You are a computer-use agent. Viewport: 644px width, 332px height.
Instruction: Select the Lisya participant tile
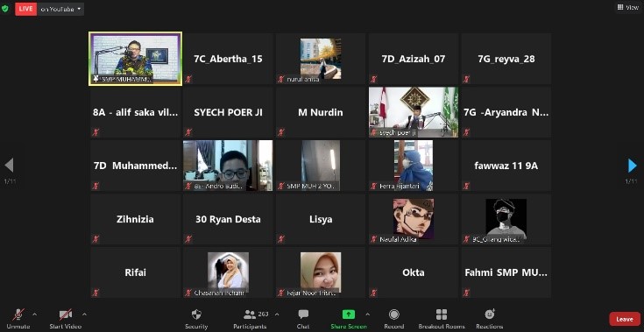click(321, 219)
